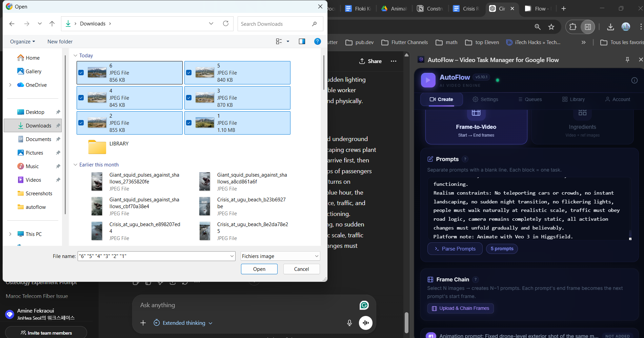The width and height of the screenshot is (644, 338).
Task: Uncheck the checkbox on image file 1
Action: point(189,123)
